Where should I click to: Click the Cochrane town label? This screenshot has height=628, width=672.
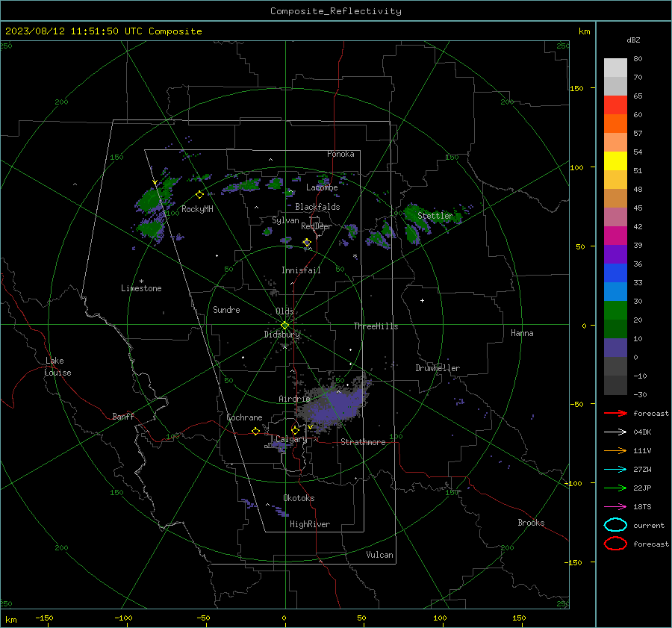point(244,417)
